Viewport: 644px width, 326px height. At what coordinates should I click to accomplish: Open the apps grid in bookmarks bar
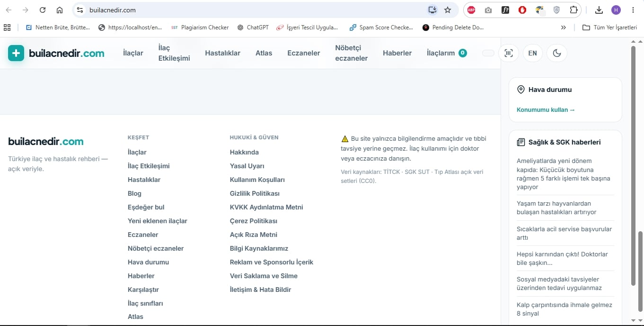click(7, 27)
